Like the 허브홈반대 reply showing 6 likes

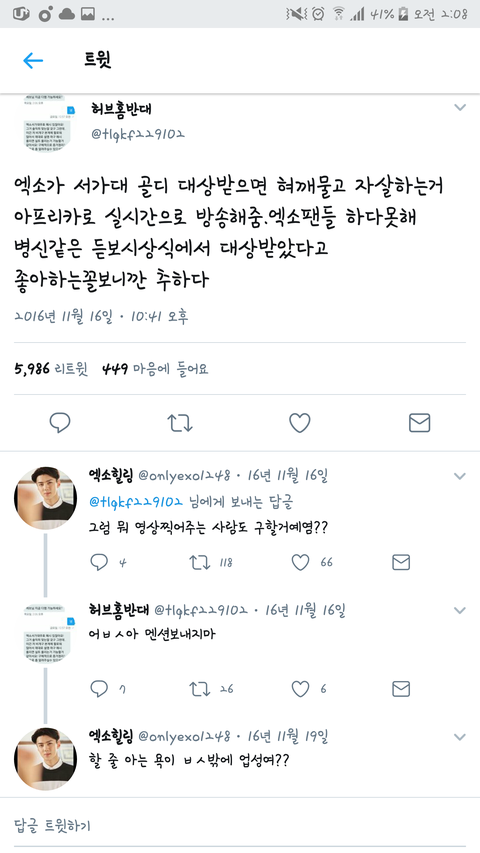300,689
